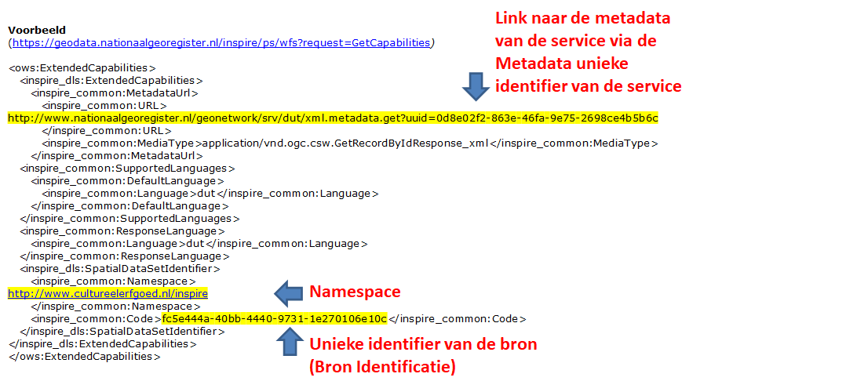868x392 pixels.
Task: Open the geodata GetCapabilities link
Action: (221, 42)
